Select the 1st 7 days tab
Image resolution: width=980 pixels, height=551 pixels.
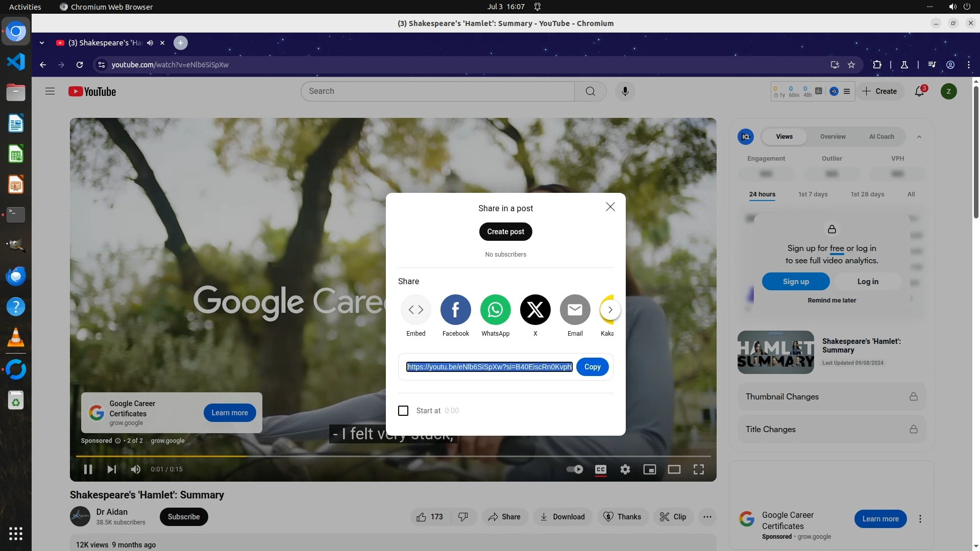click(x=813, y=194)
